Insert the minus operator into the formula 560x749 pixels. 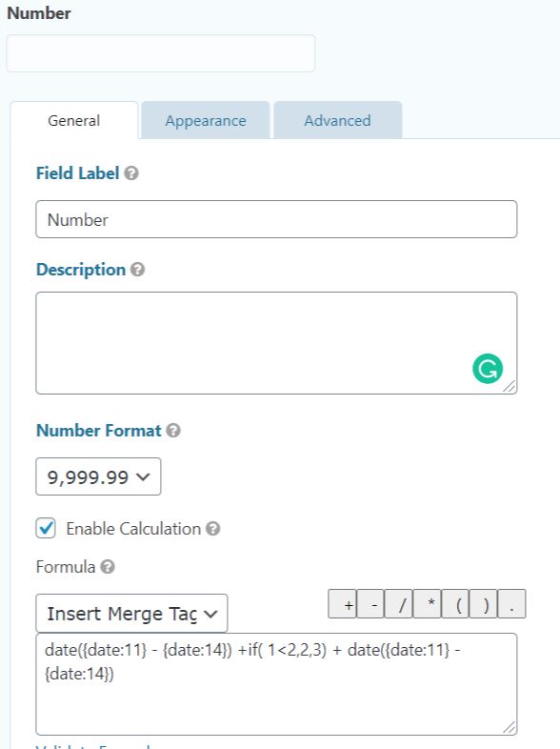[x=370, y=604]
